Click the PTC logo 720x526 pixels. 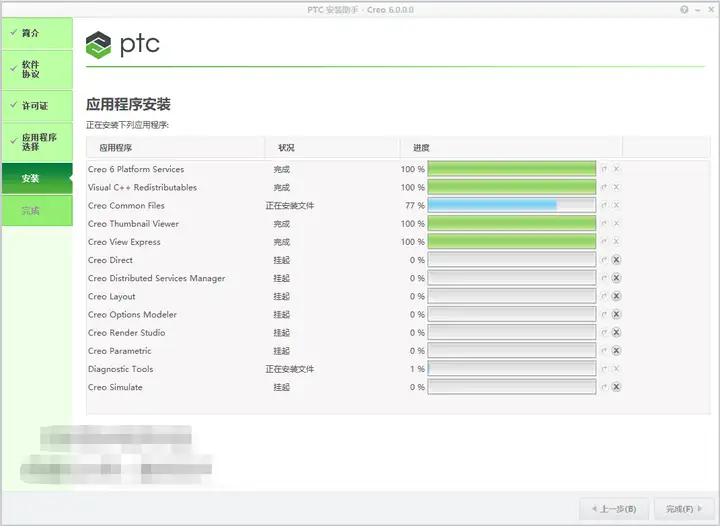pyautogui.click(x=122, y=45)
